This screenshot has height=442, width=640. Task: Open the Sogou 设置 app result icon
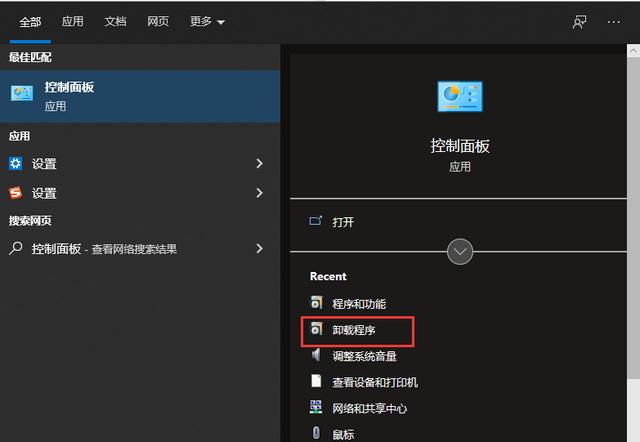16,193
